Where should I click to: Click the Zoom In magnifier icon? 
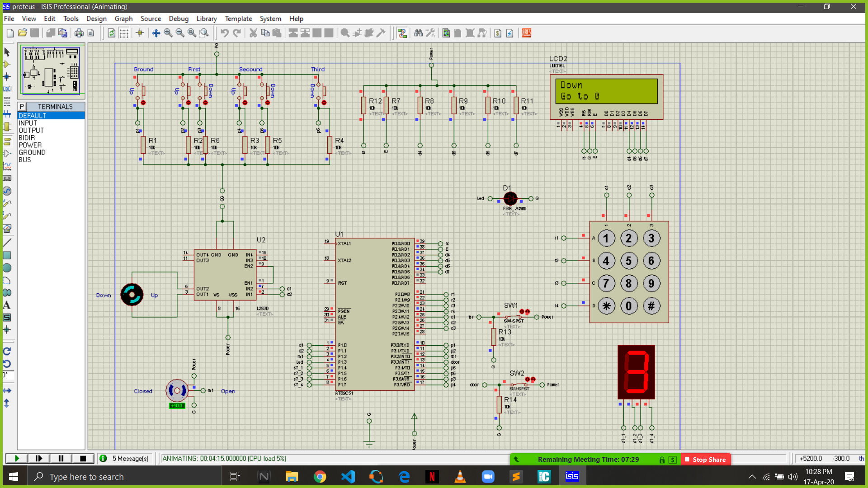click(168, 33)
